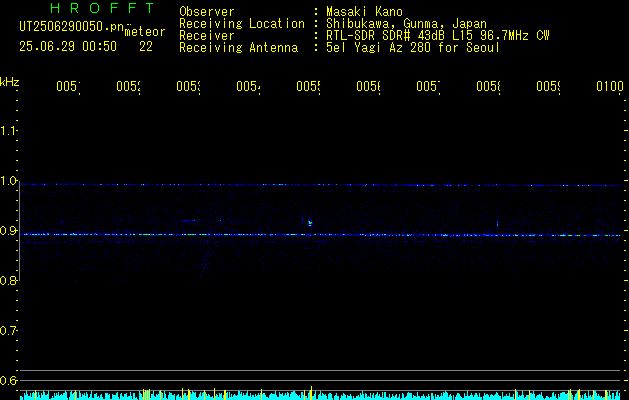Click the gray vertical bar beside frequency axis
Image resolution: width=629 pixels, height=400 pixels.
[19, 231]
